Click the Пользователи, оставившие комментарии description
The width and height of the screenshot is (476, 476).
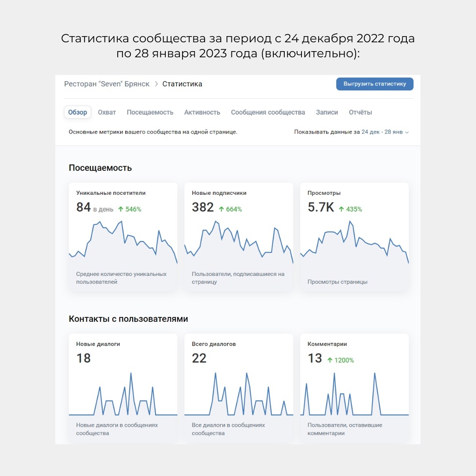[x=345, y=429]
